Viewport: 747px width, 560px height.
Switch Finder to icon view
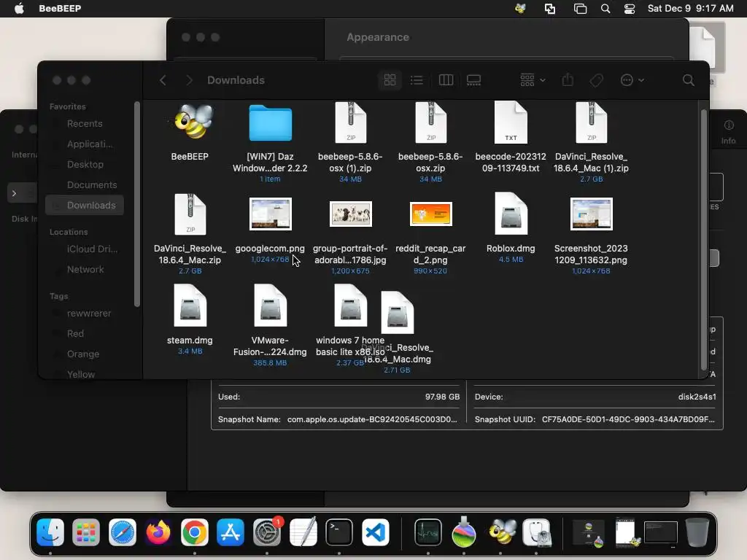[x=390, y=80]
